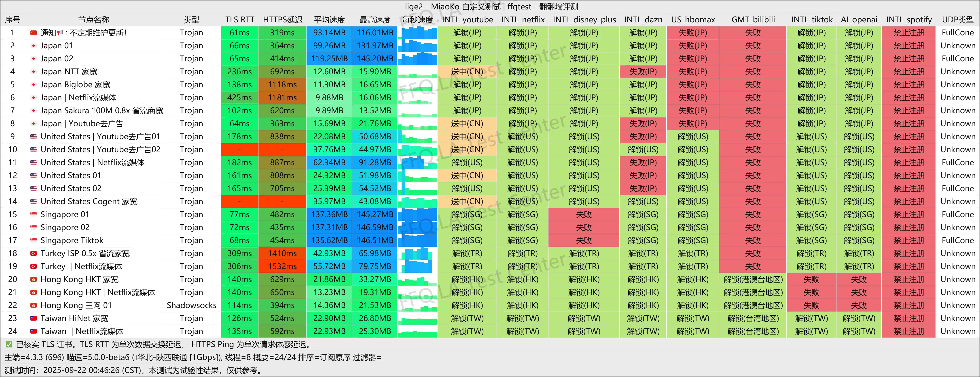The height and width of the screenshot is (377, 980).
Task: Click the 1410ms HTTPS latency cell
Action: [x=282, y=253]
